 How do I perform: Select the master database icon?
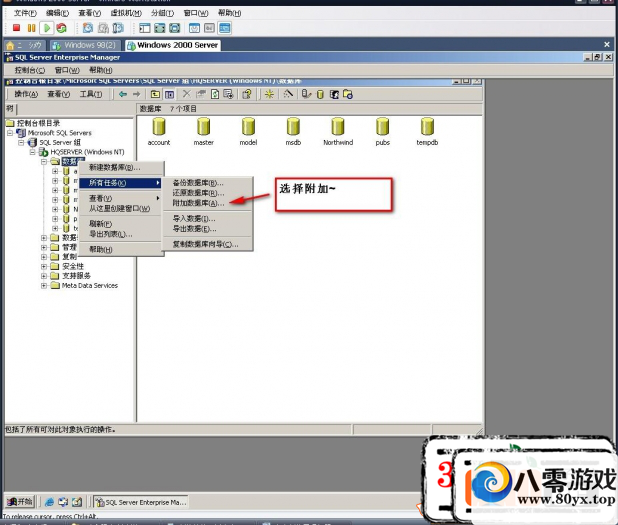coord(203,132)
